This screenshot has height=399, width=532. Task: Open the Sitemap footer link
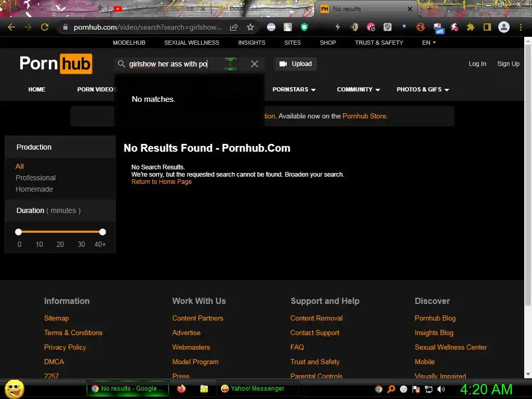(x=56, y=318)
